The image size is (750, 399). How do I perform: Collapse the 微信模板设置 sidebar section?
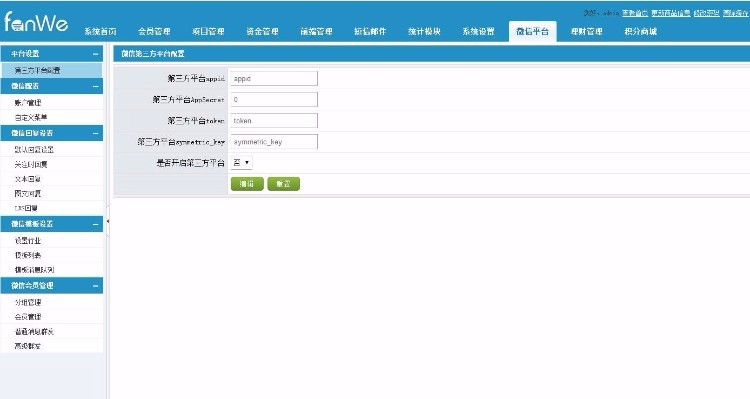click(96, 224)
